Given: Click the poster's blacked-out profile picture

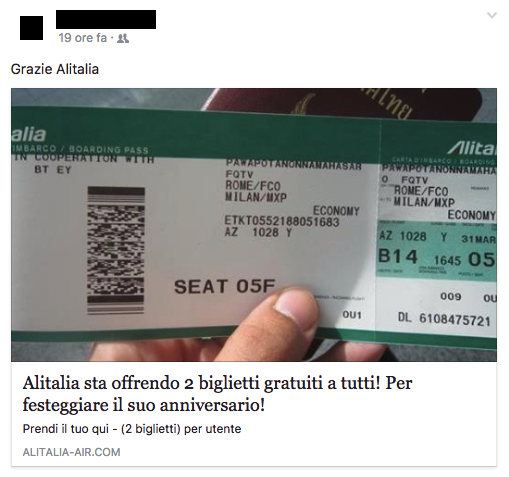Looking at the screenshot, I should click(31, 28).
